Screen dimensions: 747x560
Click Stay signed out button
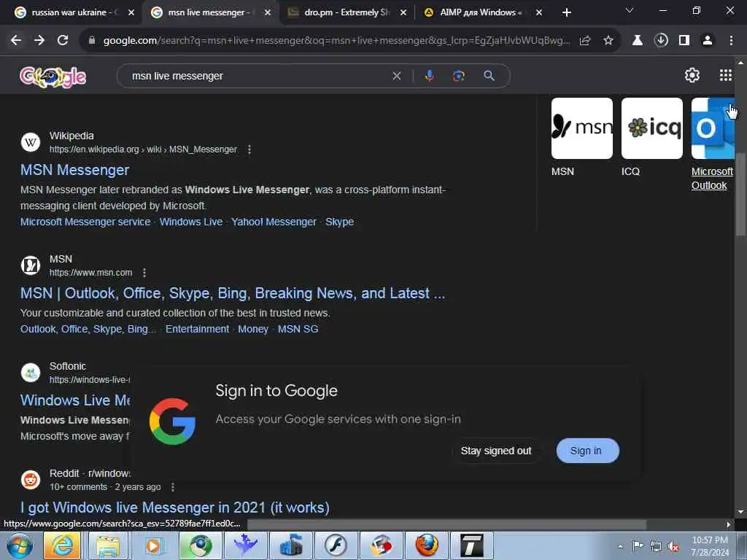495,451
